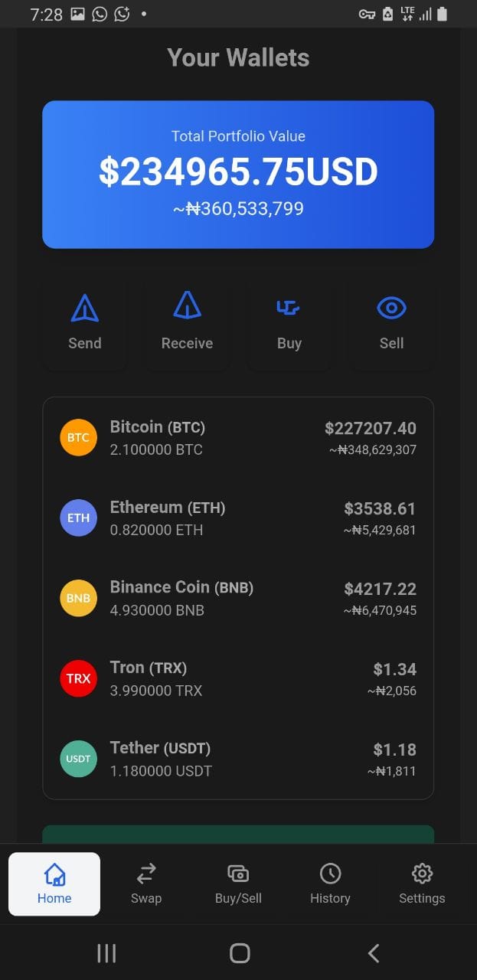Image resolution: width=477 pixels, height=980 pixels.
Task: Select the Home tab
Action: coord(54,884)
